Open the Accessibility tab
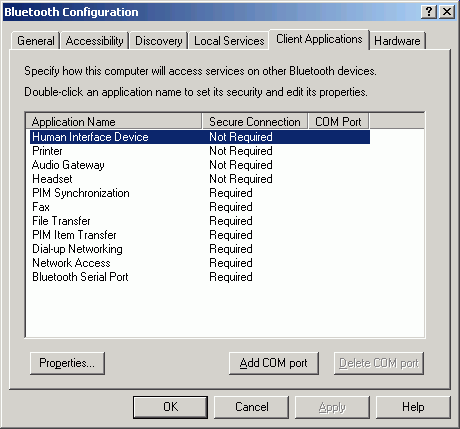The image size is (460, 429). point(95,41)
